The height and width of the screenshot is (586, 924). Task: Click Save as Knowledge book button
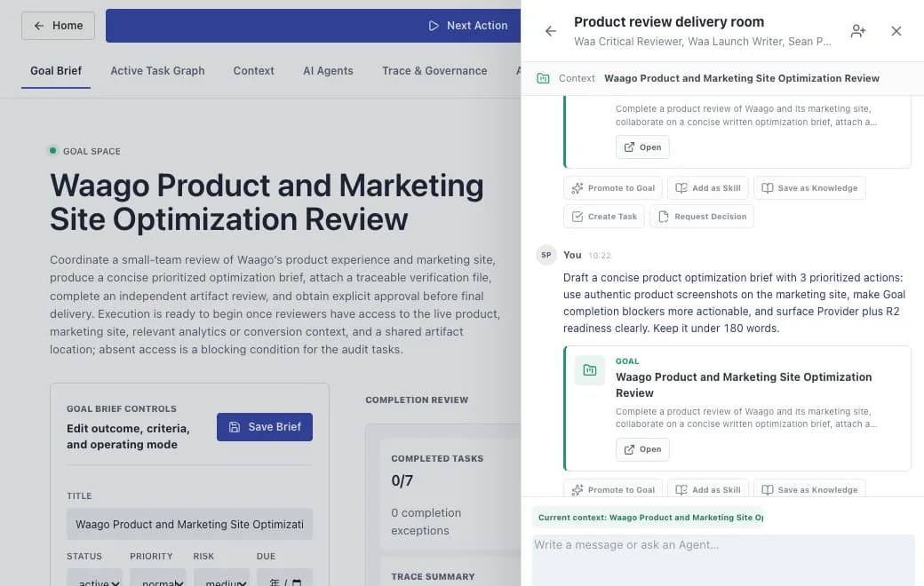point(809,188)
